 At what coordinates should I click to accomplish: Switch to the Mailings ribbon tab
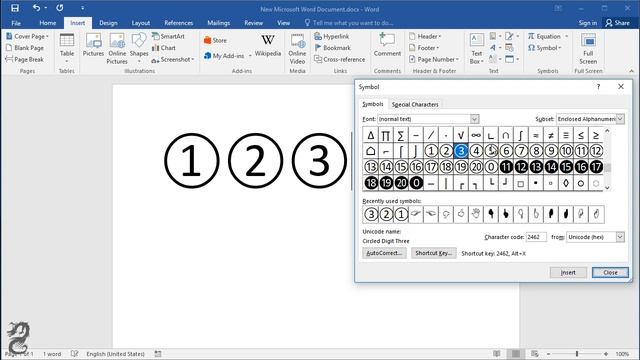tap(218, 23)
